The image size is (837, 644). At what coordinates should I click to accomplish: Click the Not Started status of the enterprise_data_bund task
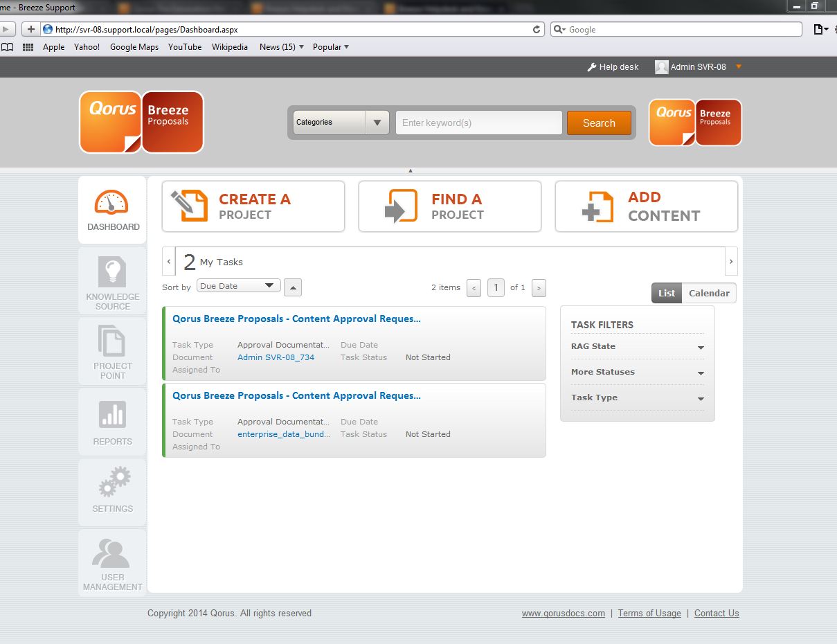(x=428, y=434)
